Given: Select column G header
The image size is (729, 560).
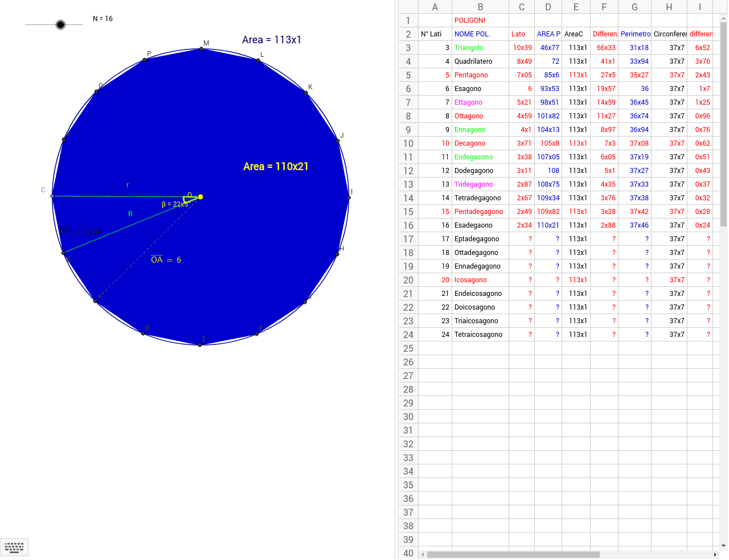Looking at the screenshot, I should [634, 7].
